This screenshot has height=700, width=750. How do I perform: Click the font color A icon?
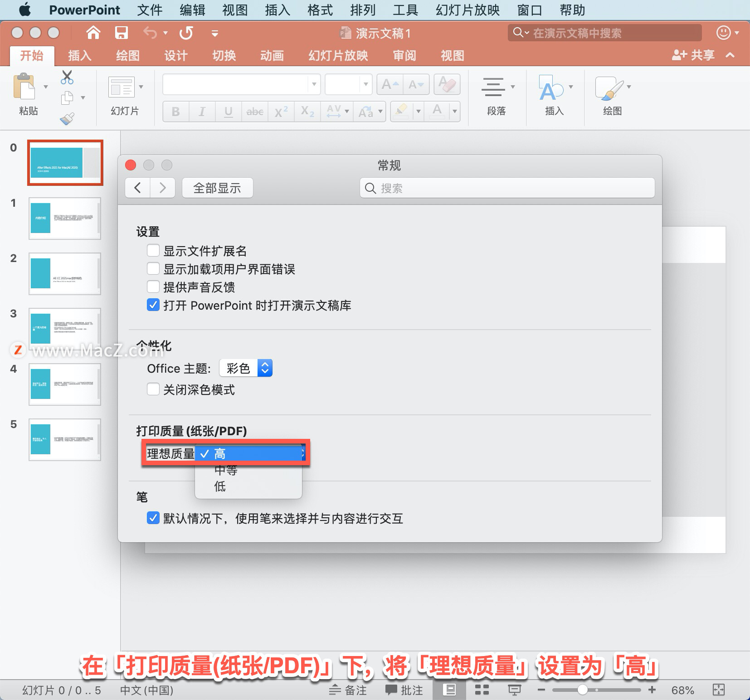coord(437,111)
